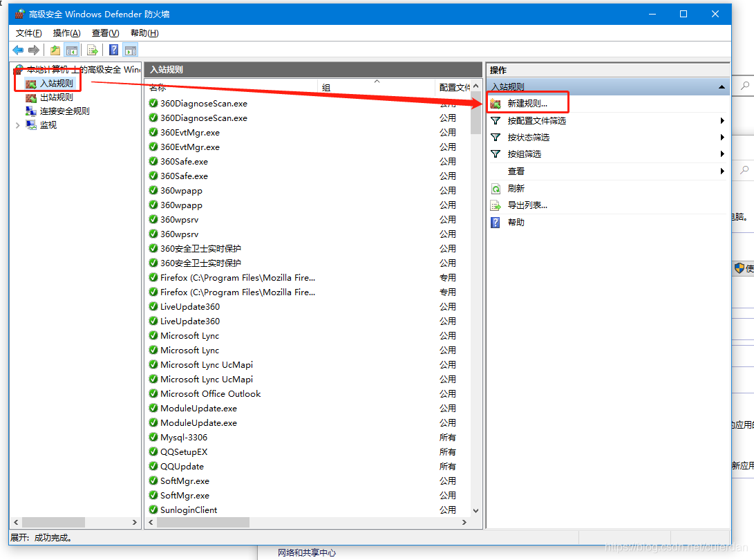The image size is (754, 560).
Task: Click the blue Help toolbar icon
Action: 114,50
